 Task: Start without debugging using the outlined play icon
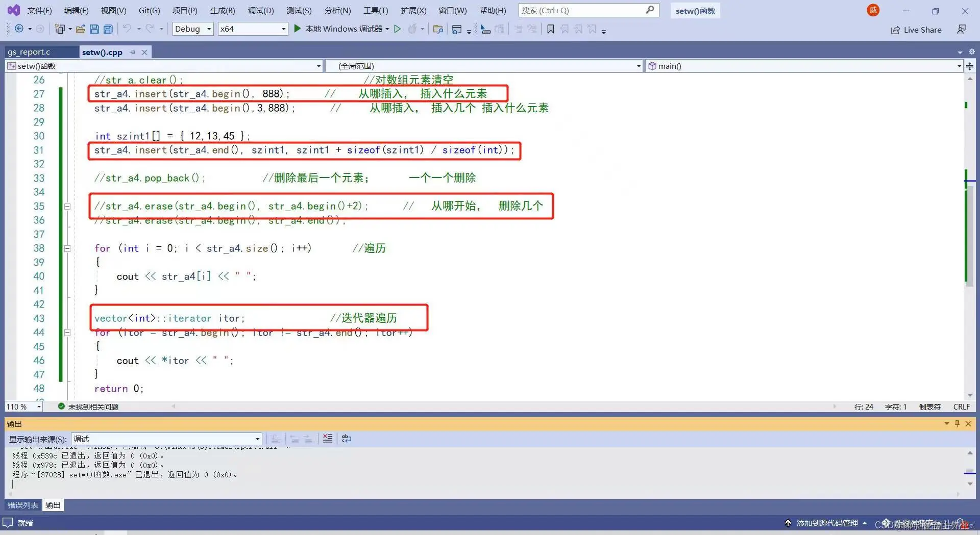(x=397, y=29)
